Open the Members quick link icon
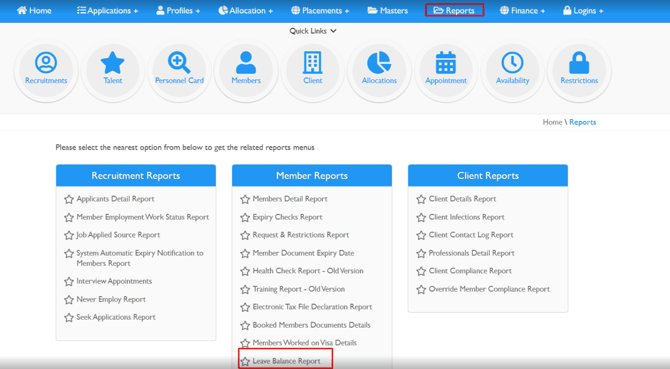This screenshot has height=369, width=670. [246, 62]
